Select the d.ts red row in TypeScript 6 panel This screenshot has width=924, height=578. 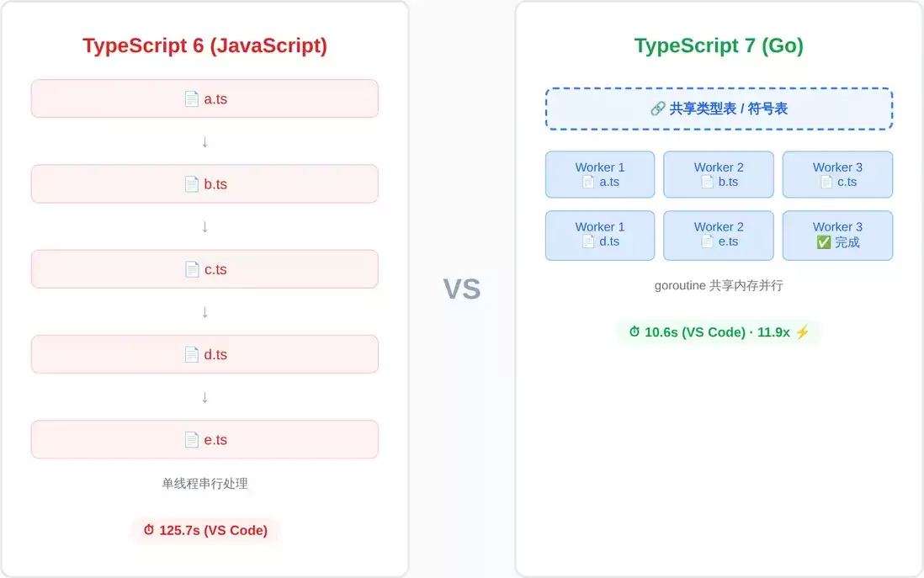point(204,354)
